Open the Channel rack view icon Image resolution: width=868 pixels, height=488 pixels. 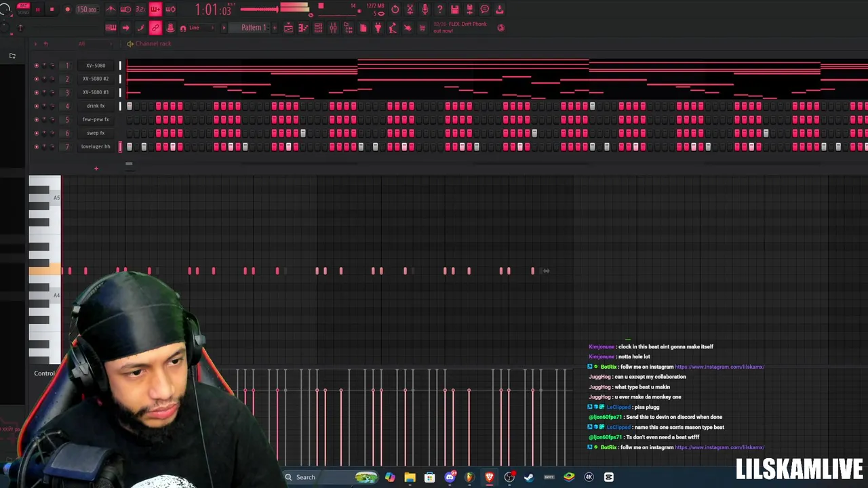318,28
